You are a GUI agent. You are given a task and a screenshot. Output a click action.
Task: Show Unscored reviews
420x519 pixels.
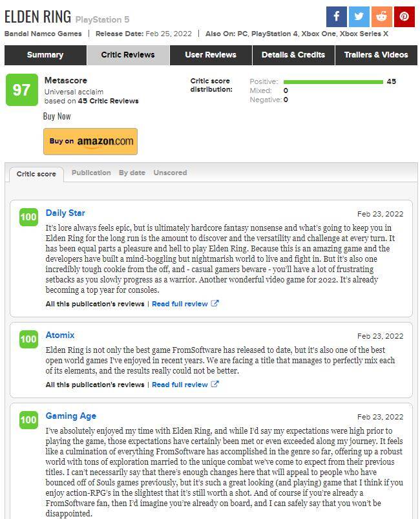click(170, 173)
